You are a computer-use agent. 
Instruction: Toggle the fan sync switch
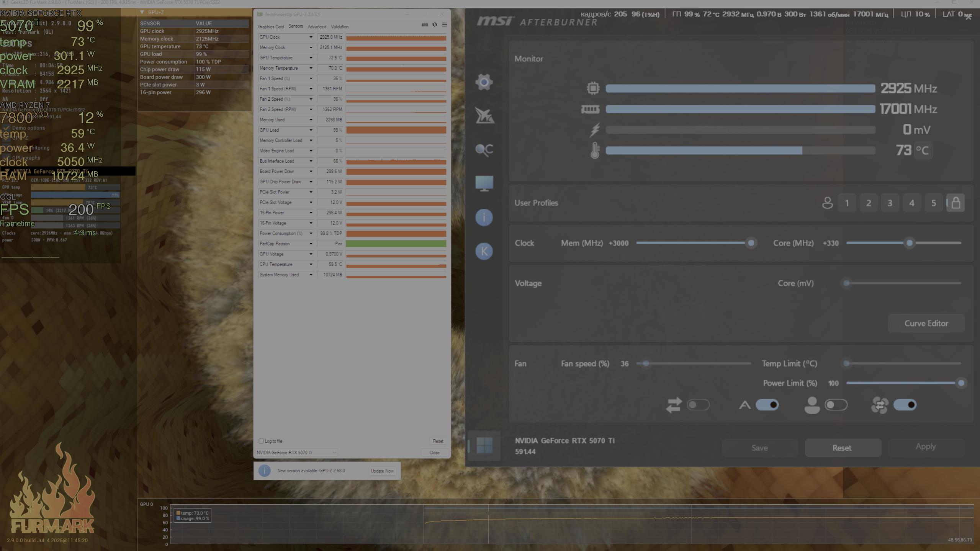click(905, 405)
